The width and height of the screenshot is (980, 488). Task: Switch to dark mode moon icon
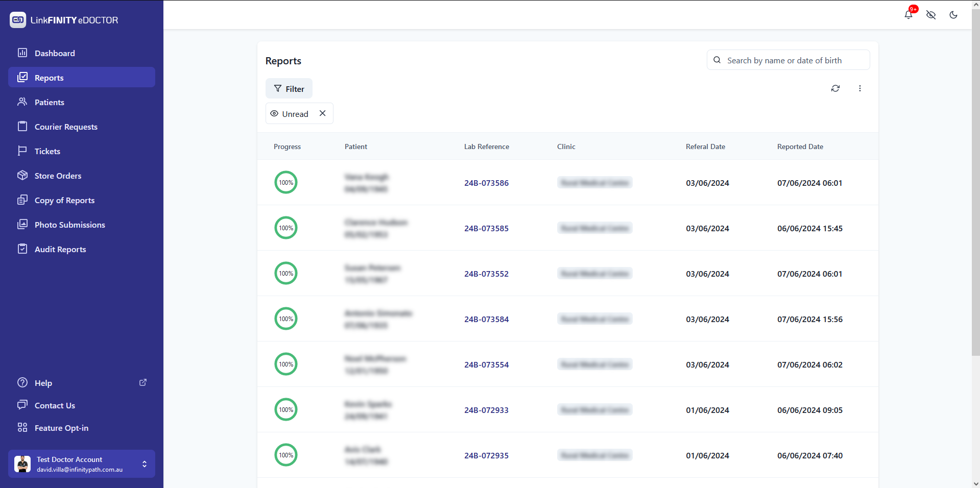tap(953, 15)
